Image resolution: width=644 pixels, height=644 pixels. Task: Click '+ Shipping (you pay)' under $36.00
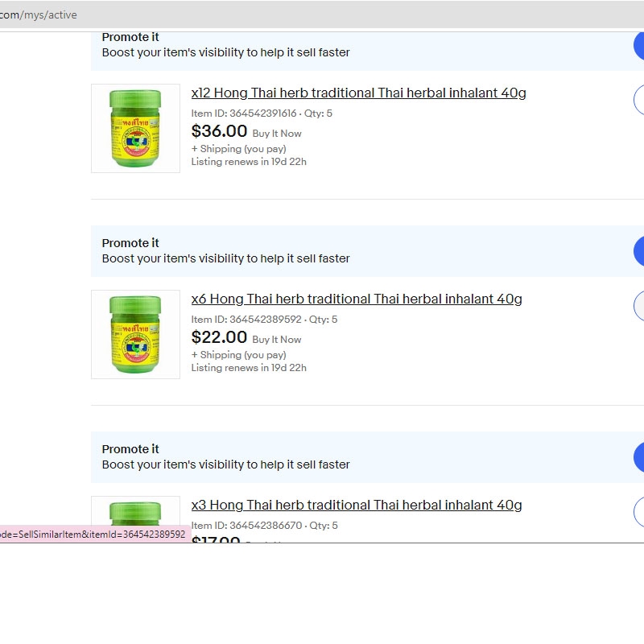pyautogui.click(x=238, y=149)
